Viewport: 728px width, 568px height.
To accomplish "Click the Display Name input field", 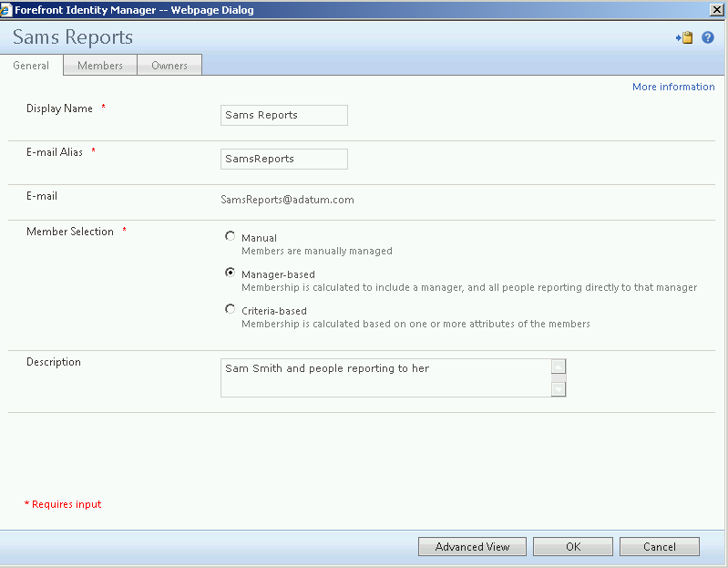I will click(x=284, y=115).
